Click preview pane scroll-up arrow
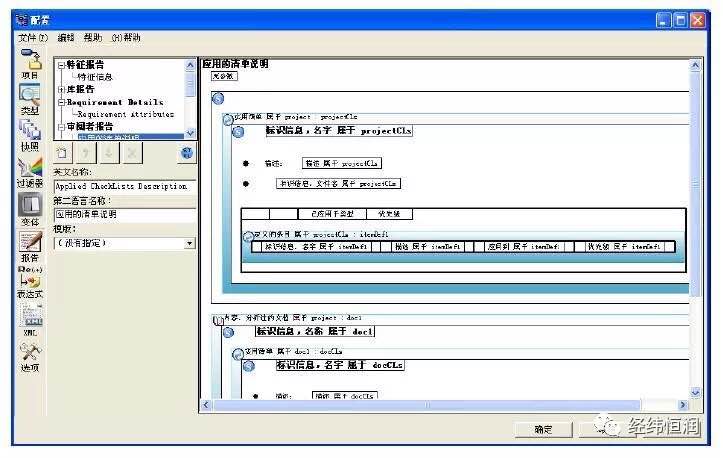 [695, 65]
